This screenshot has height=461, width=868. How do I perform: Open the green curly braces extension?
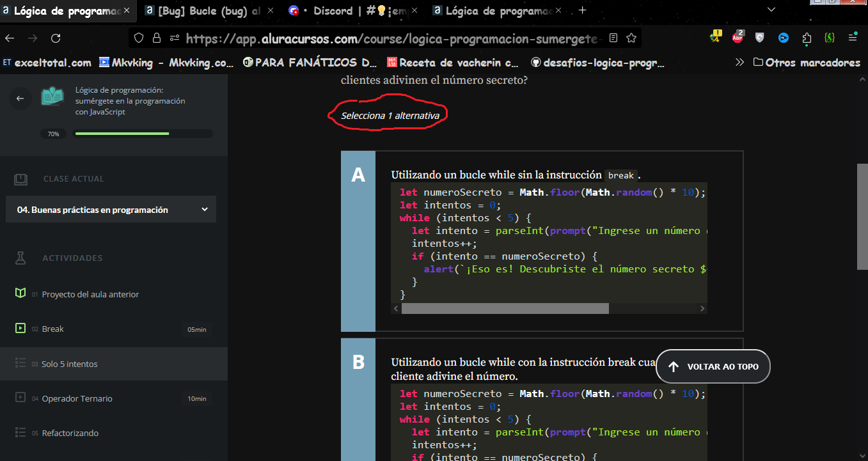[x=829, y=38]
